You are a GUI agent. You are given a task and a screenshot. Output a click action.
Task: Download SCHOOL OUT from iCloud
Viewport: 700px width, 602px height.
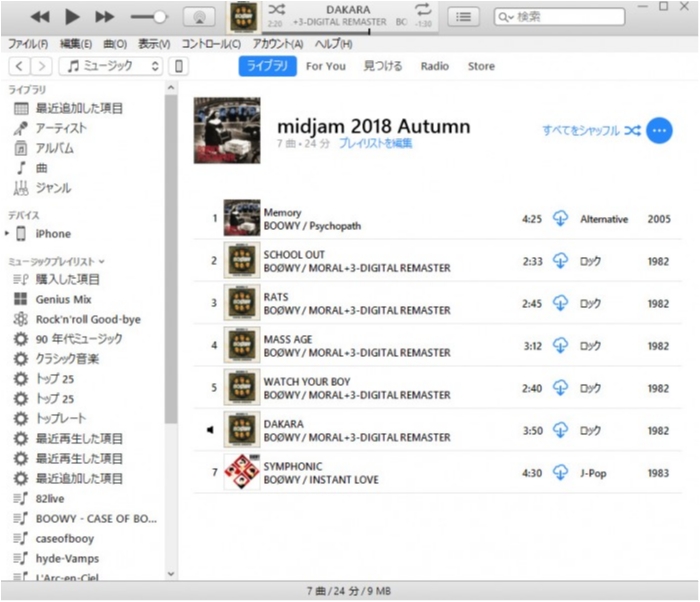560,261
